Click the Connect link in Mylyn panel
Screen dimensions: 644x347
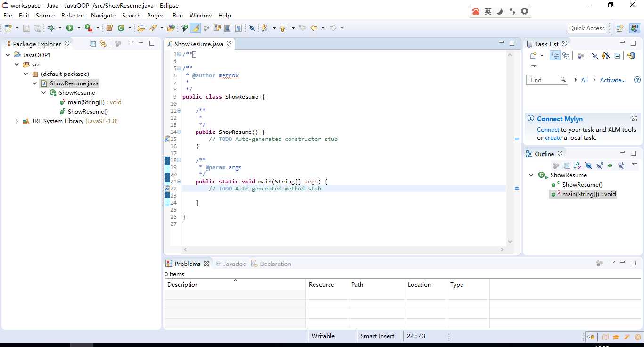548,130
